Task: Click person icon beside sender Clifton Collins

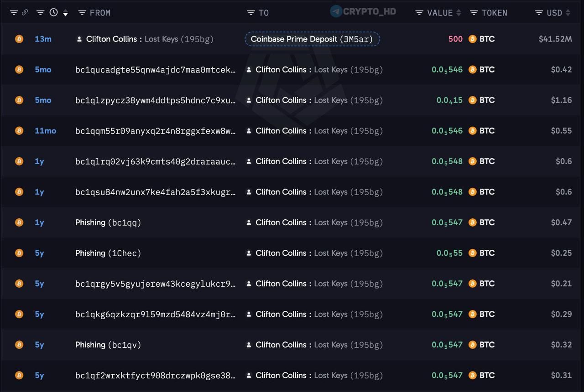Action: (79, 39)
